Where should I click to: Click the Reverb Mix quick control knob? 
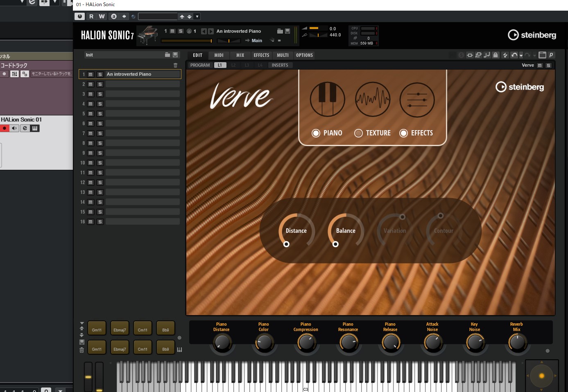tap(517, 342)
